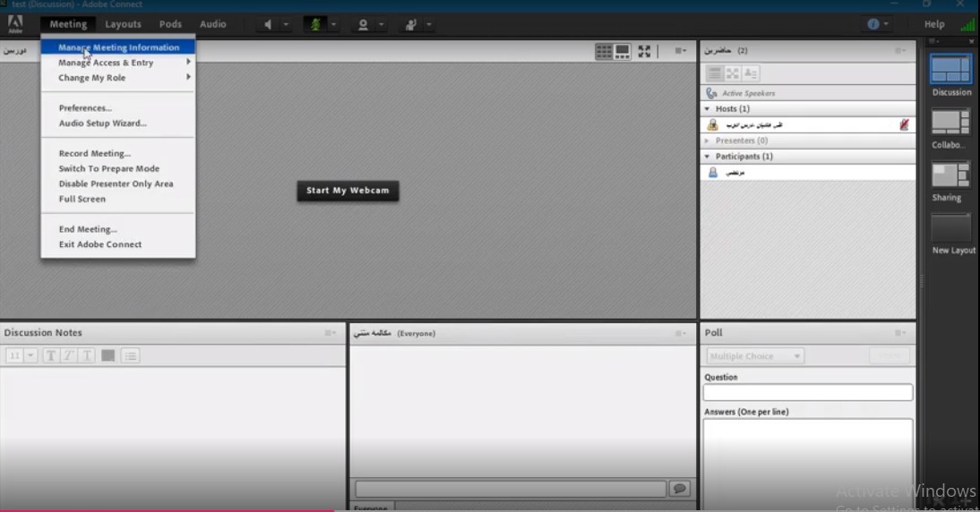Select attendee status view icon
This screenshot has height=512, width=980.
tap(751, 73)
